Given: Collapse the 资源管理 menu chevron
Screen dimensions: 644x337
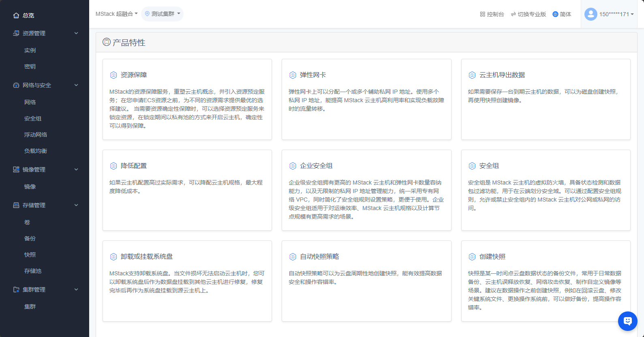Looking at the screenshot, I should click(x=76, y=33).
